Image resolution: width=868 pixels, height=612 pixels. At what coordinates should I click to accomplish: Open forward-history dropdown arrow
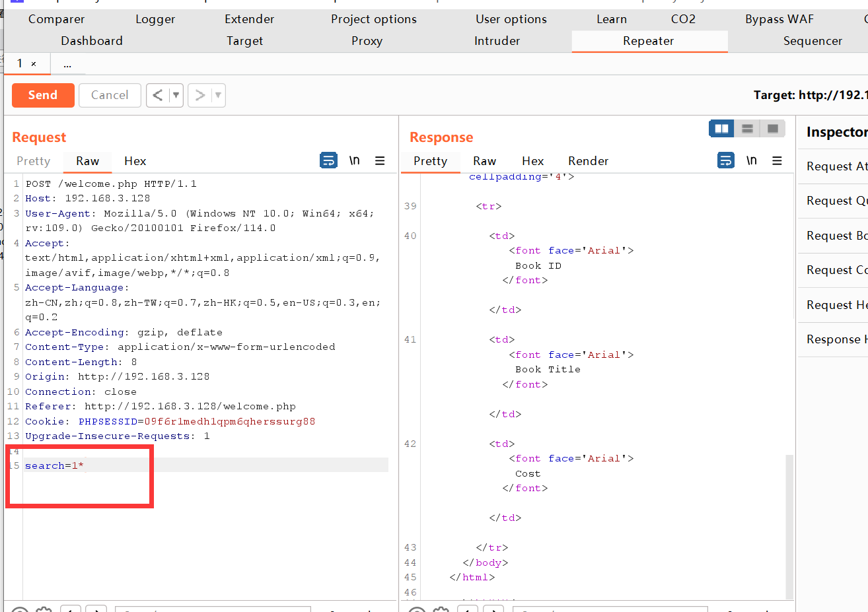point(218,95)
